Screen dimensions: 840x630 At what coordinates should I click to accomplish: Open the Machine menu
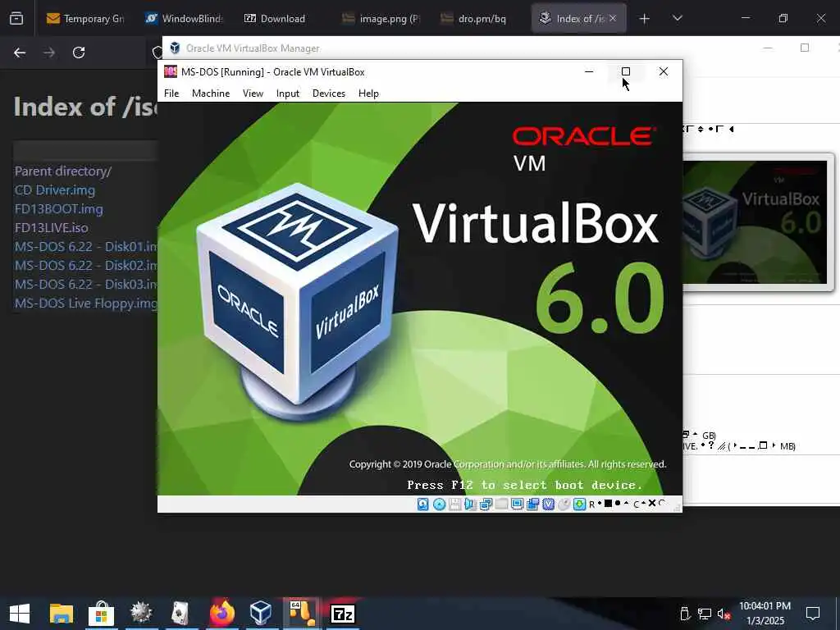click(x=211, y=94)
